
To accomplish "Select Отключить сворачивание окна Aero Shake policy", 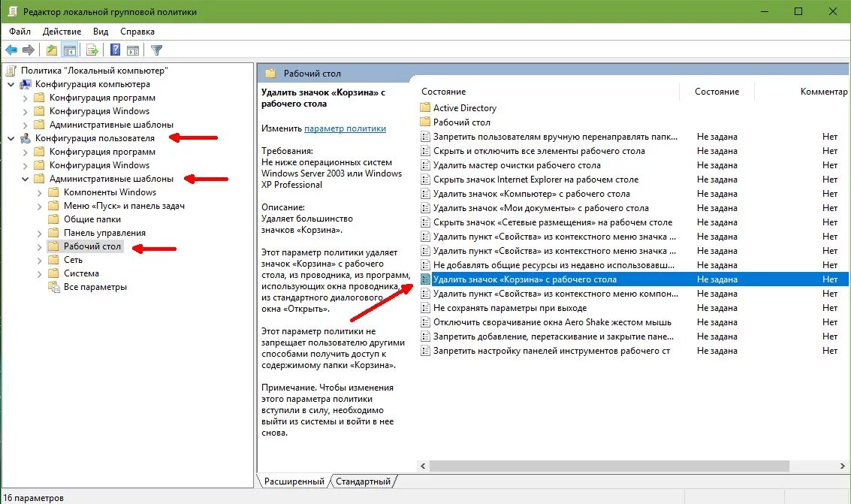I will click(x=552, y=322).
